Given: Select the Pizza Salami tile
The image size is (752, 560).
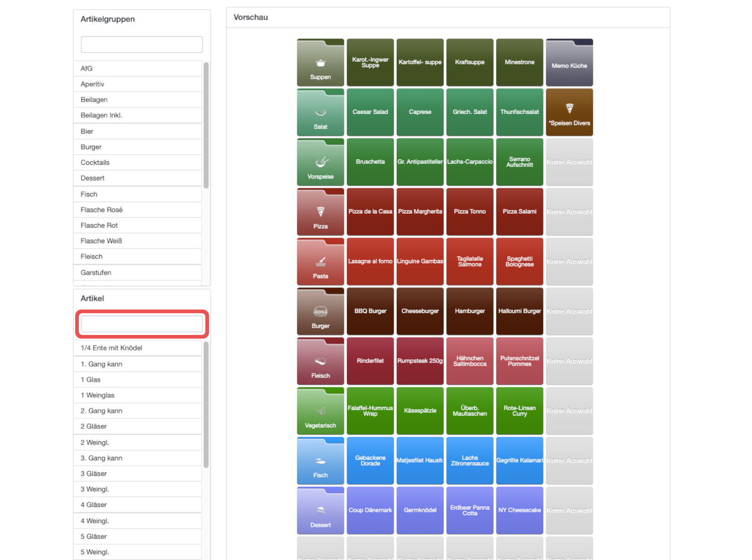Looking at the screenshot, I should point(520,212).
